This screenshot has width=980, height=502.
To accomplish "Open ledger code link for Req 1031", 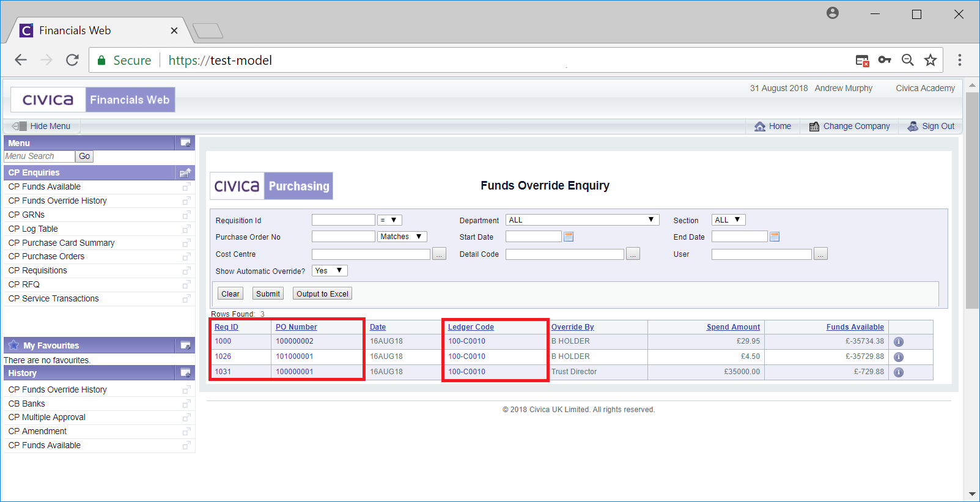I will coord(466,372).
